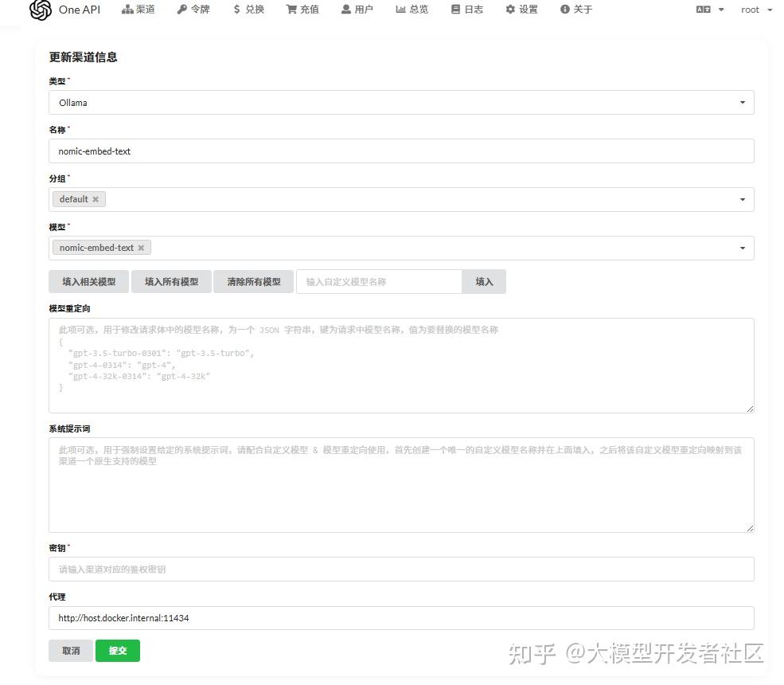
Task: Click 填入所有模型 button
Action: (x=171, y=282)
